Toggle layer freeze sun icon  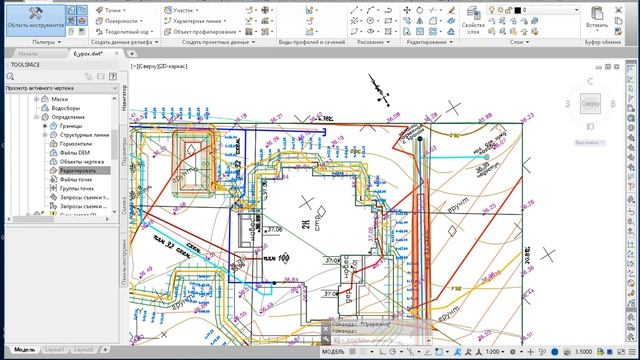click(500, 10)
